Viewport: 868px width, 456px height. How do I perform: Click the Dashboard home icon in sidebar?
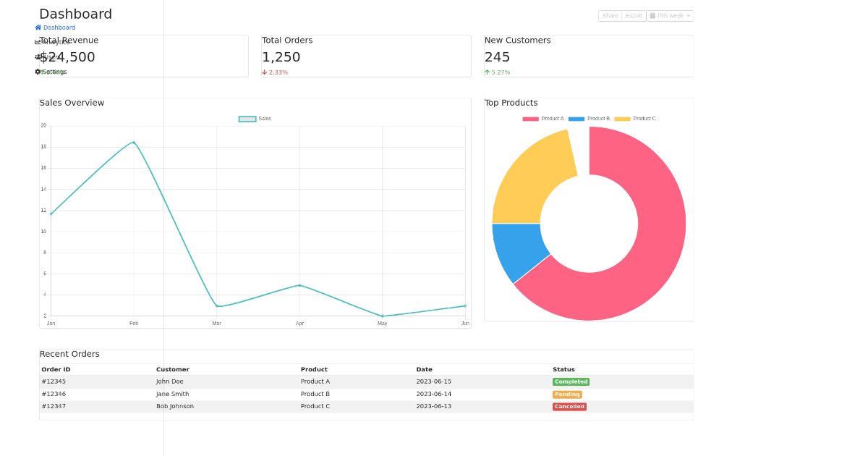[38, 28]
